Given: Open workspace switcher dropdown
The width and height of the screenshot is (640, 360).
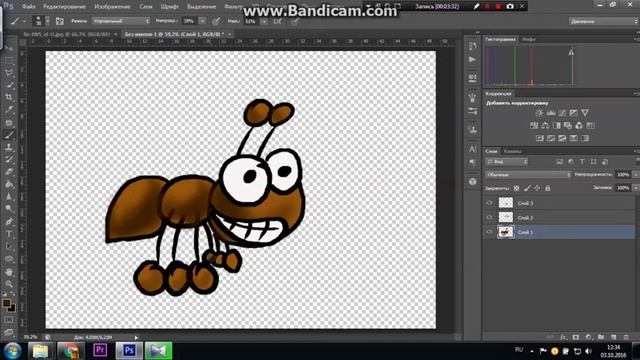Looking at the screenshot, I should (604, 21).
